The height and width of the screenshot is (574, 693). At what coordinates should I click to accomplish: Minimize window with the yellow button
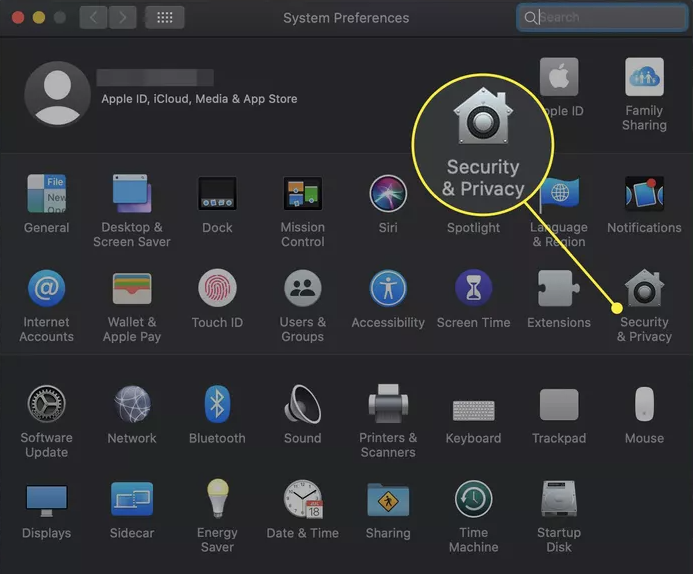click(x=39, y=17)
